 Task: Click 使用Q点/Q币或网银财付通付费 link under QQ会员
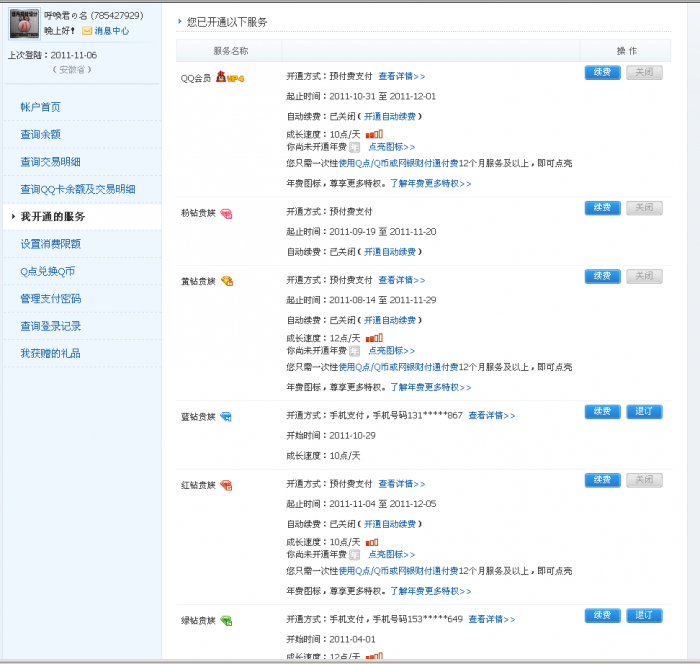(398, 163)
